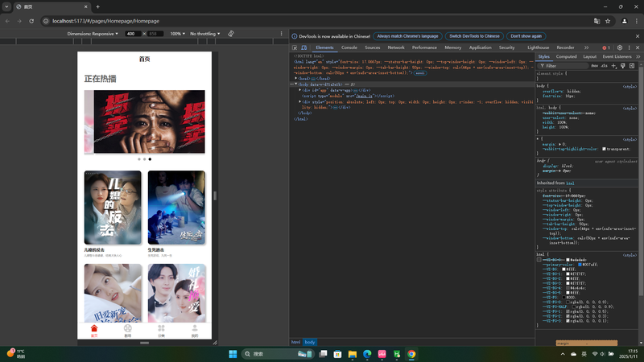The width and height of the screenshot is (644, 362).
Task: Open Chrome tab search dropdown
Action: (6, 6)
